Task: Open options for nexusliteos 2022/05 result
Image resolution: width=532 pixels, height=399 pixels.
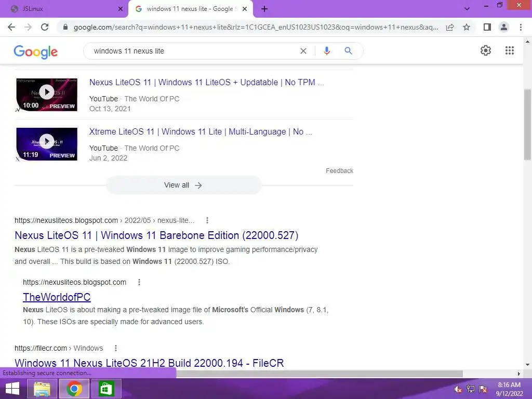Action: (x=207, y=220)
